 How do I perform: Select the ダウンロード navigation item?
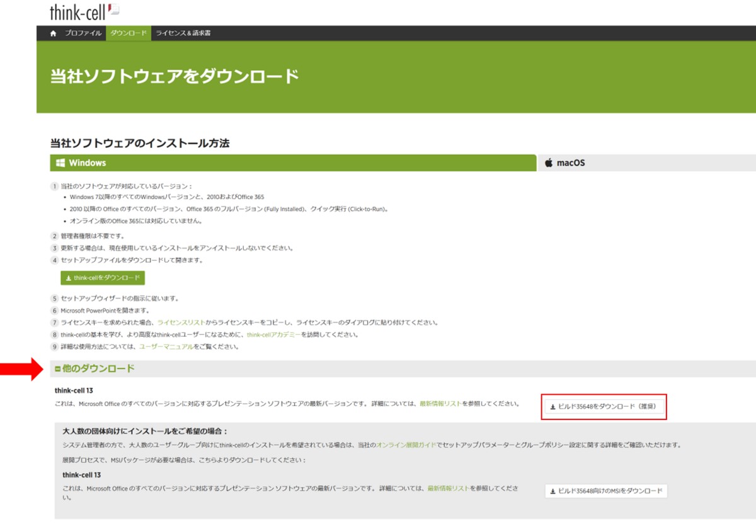[129, 33]
